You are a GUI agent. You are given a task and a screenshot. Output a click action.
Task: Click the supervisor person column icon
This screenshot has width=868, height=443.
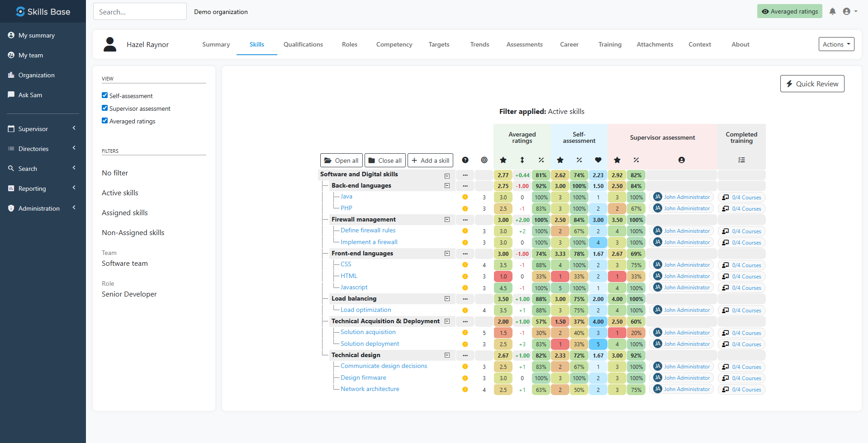[x=681, y=160]
